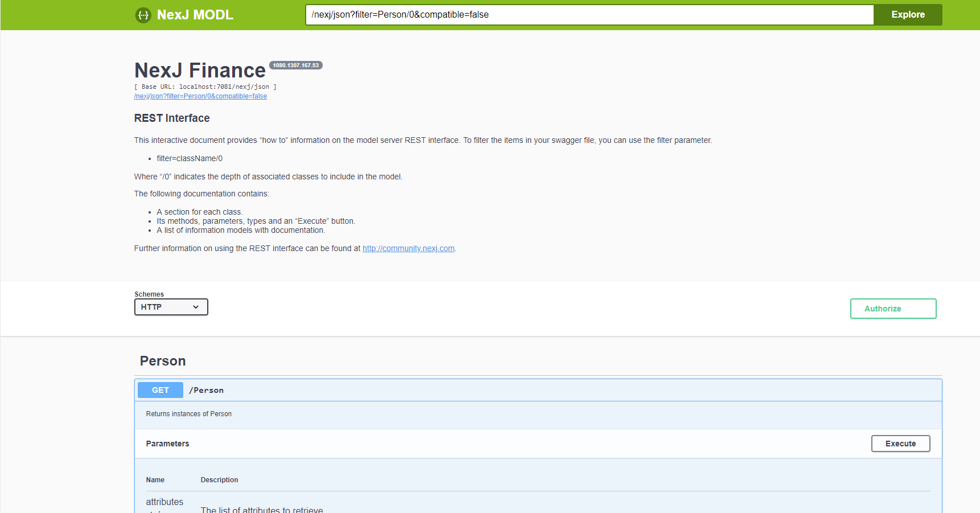980x513 pixels.
Task: Open the community.nexj.com link
Action: pyautogui.click(x=408, y=248)
